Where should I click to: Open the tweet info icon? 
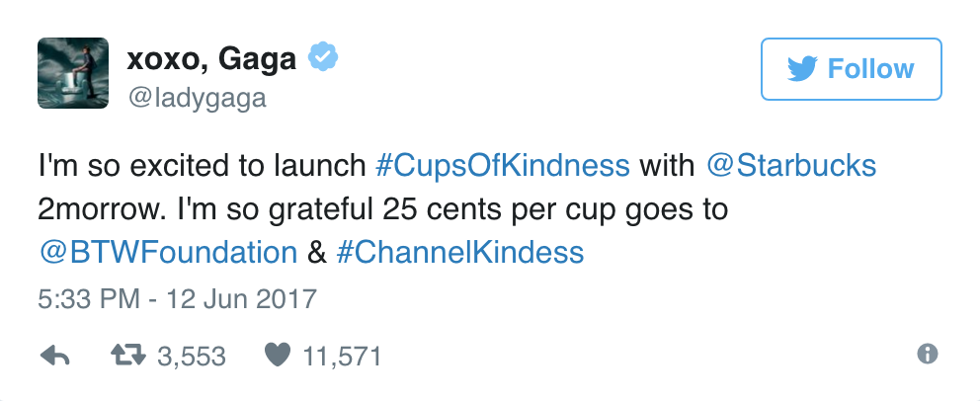[927, 355]
